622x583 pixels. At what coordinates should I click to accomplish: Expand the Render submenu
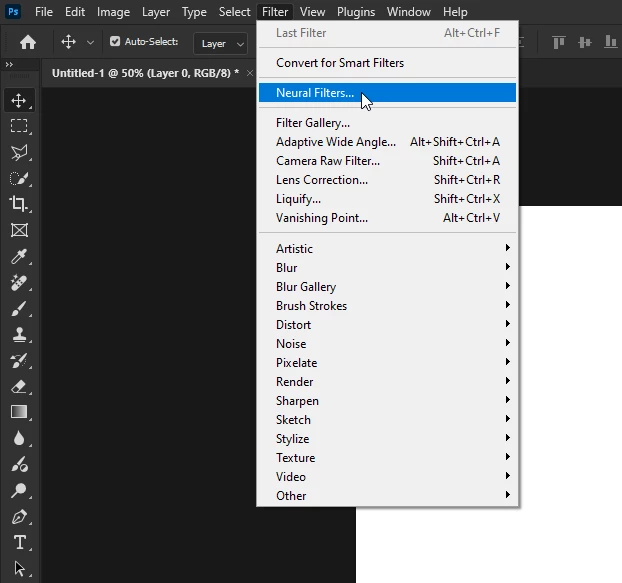click(387, 382)
